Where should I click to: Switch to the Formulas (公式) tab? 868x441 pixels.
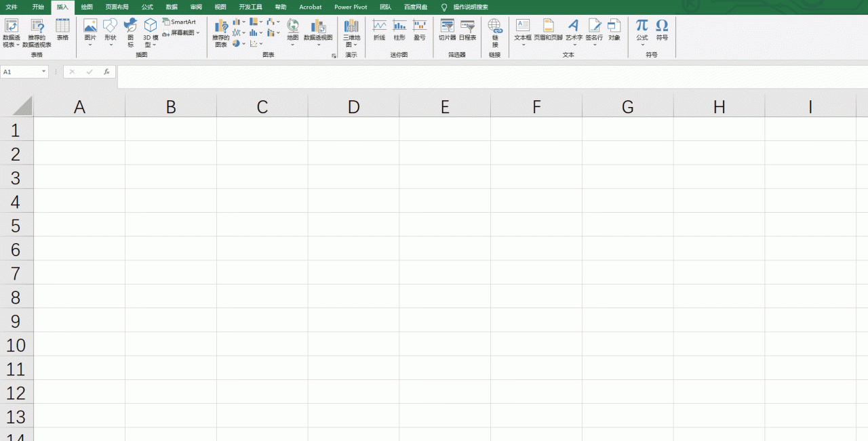pyautogui.click(x=147, y=7)
